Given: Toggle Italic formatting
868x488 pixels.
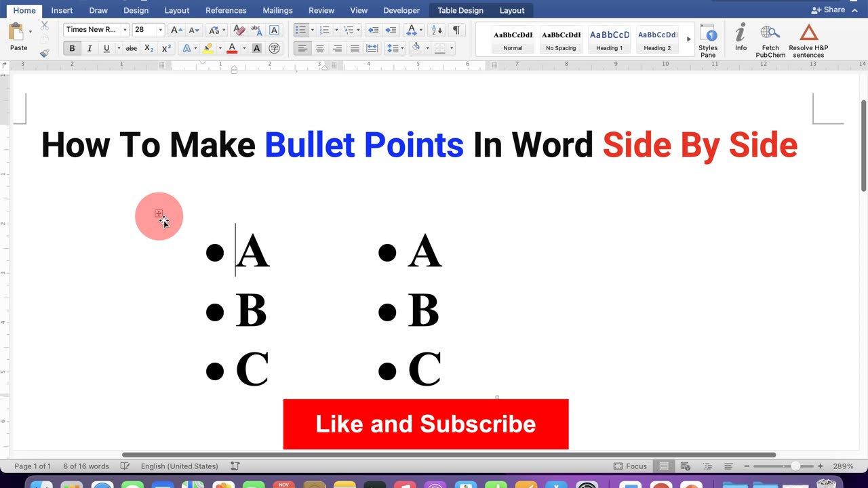Looking at the screenshot, I should point(89,48).
